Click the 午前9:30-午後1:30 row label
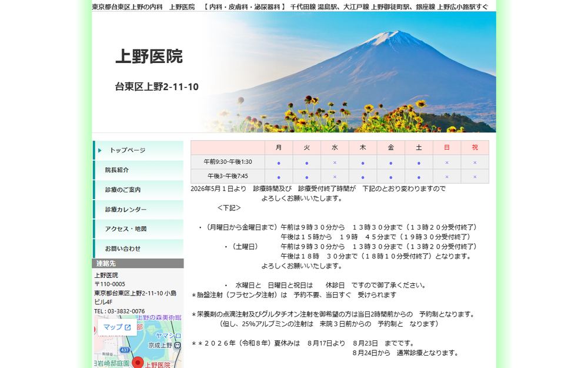 coord(228,162)
